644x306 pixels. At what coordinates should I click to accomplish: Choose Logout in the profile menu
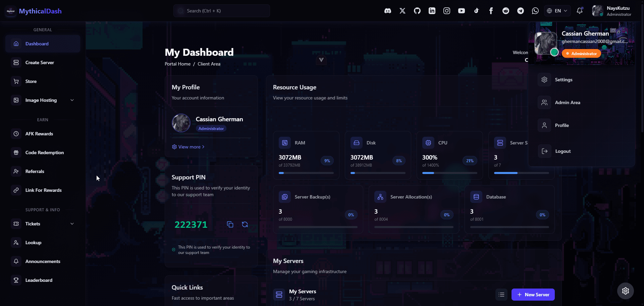562,151
